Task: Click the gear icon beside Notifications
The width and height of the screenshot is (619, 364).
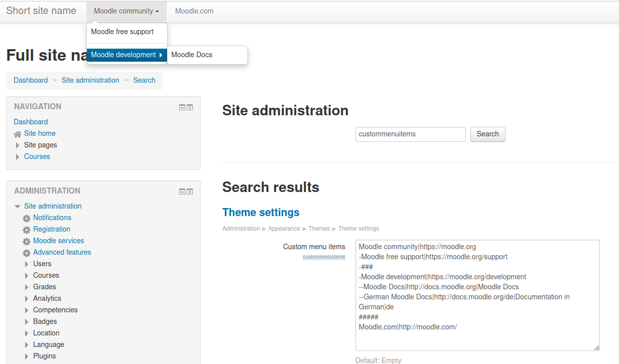Action: coord(27,218)
